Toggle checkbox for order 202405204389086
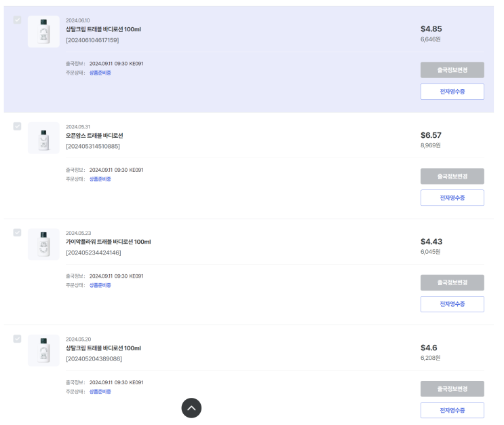The width and height of the screenshot is (504, 425). coord(17,339)
